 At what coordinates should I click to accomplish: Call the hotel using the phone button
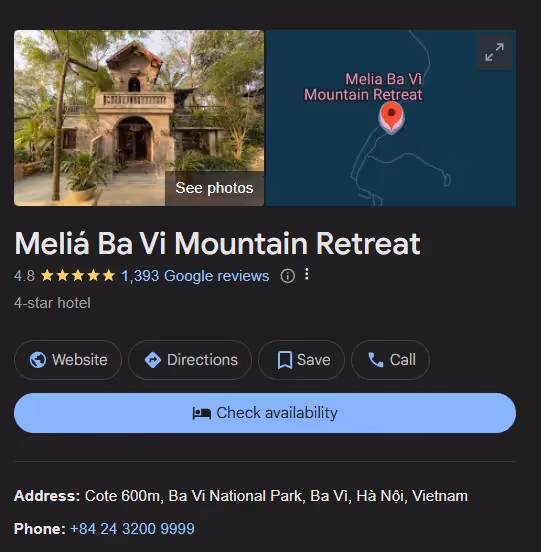pyautogui.click(x=390, y=360)
